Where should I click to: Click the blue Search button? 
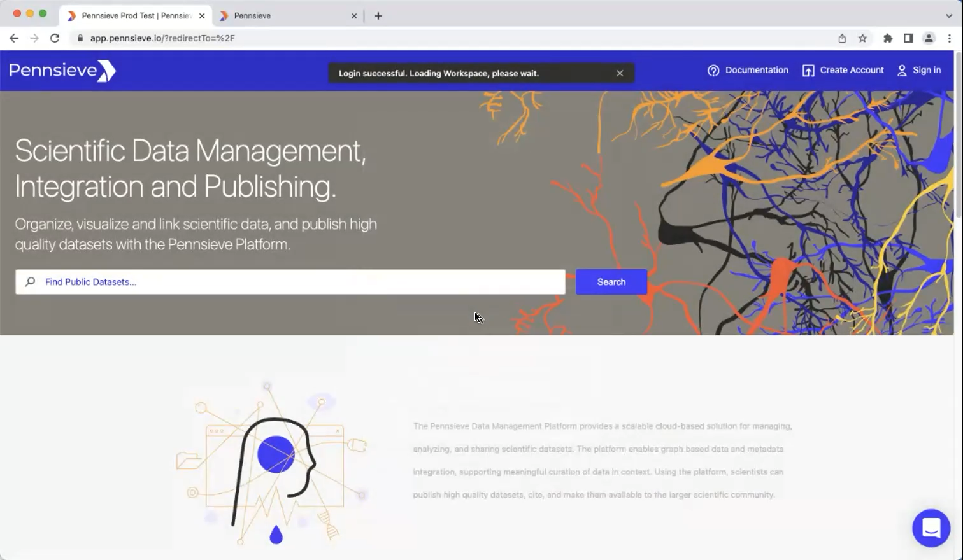(611, 282)
